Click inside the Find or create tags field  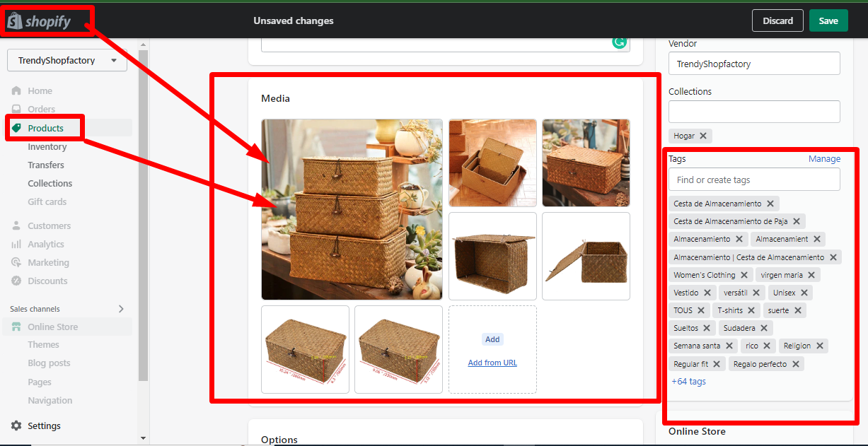click(x=753, y=180)
